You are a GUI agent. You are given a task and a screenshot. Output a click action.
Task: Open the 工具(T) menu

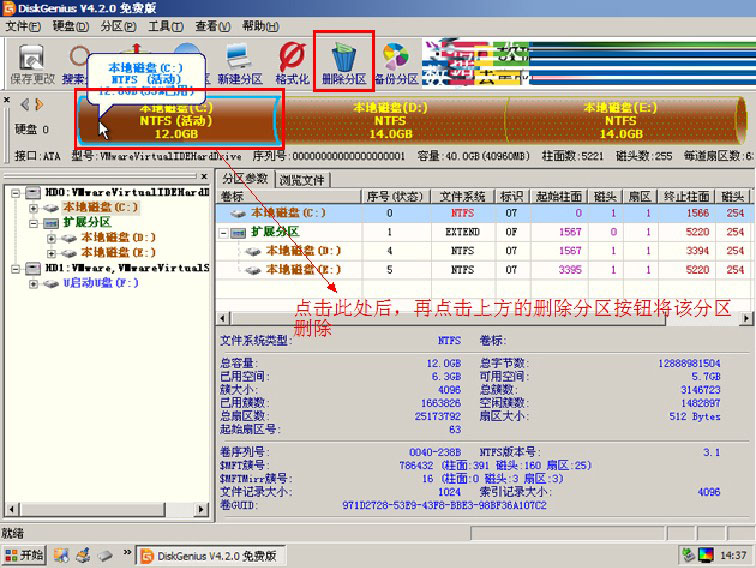165,26
